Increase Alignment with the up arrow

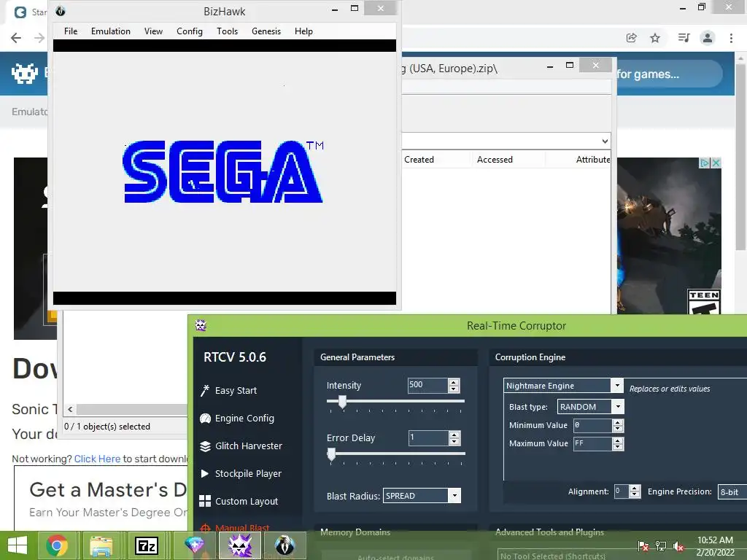(635, 488)
